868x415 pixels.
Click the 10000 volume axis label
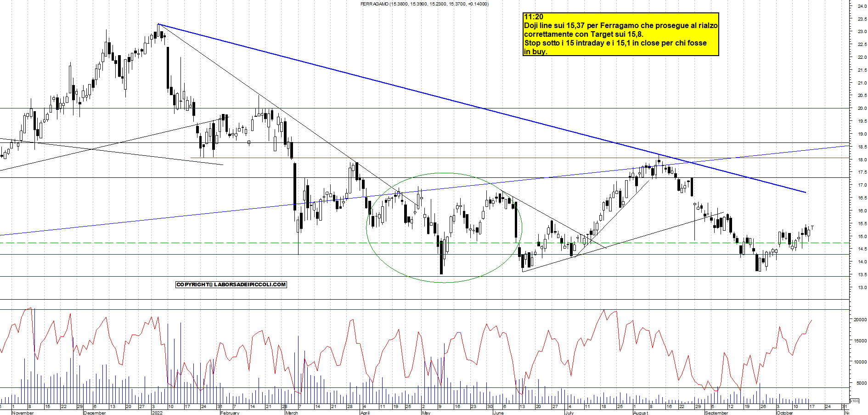click(x=860, y=362)
